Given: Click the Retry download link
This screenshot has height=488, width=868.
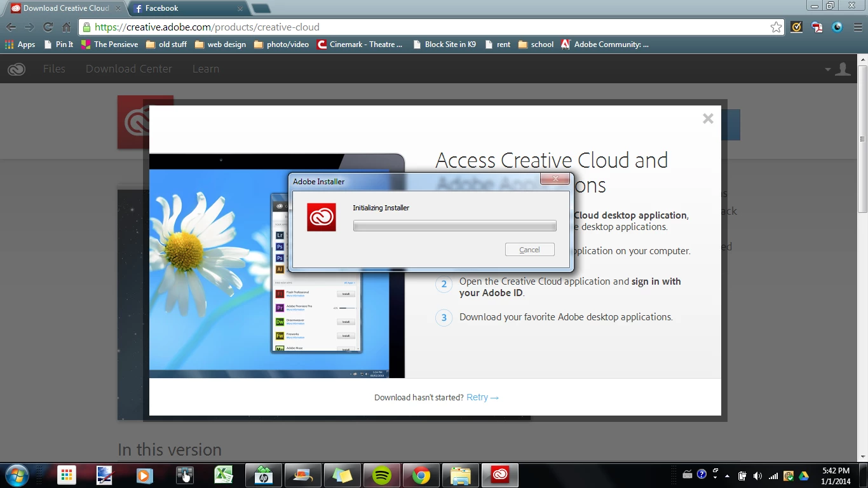Looking at the screenshot, I should [x=482, y=397].
